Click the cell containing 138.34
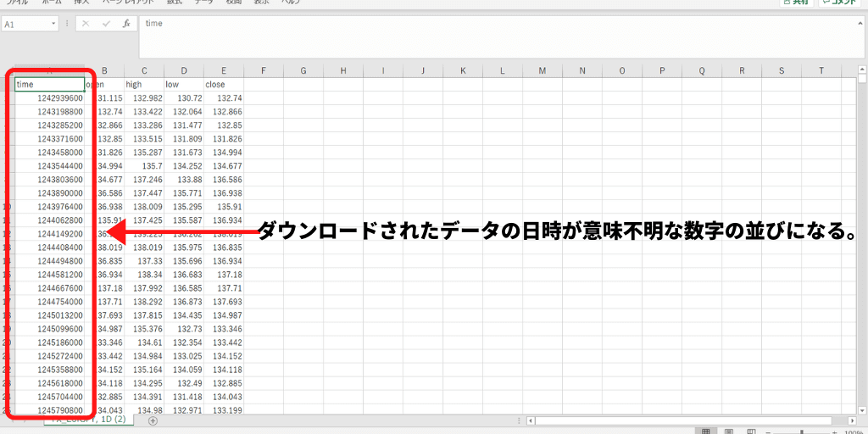This screenshot has width=868, height=434. click(x=144, y=275)
